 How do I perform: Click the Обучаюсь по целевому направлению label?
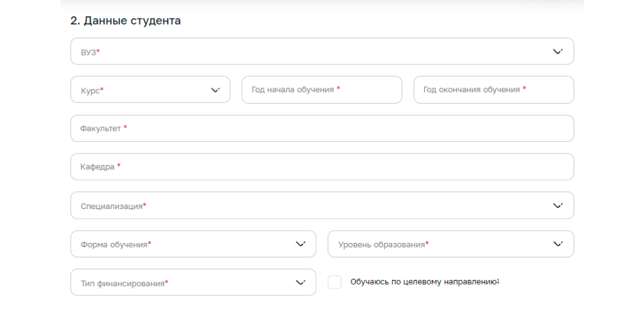[423, 283]
